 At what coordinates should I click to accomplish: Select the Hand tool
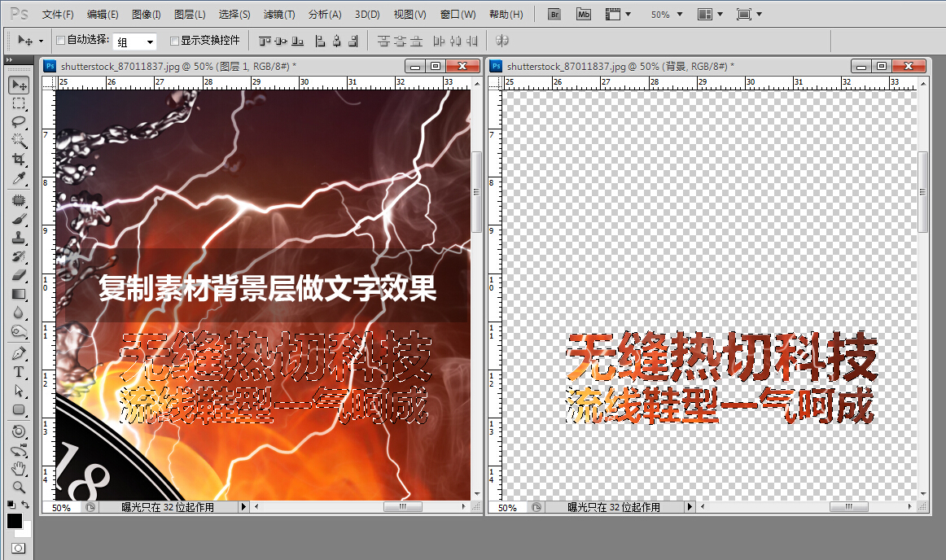pos(20,469)
